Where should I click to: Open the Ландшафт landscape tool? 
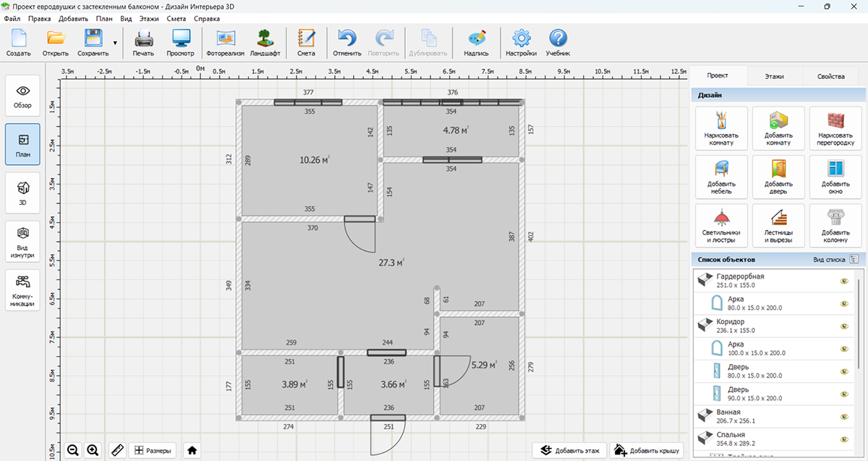pyautogui.click(x=265, y=43)
